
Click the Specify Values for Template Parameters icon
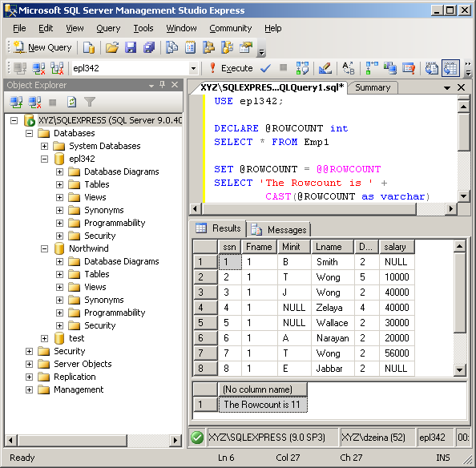click(349, 68)
